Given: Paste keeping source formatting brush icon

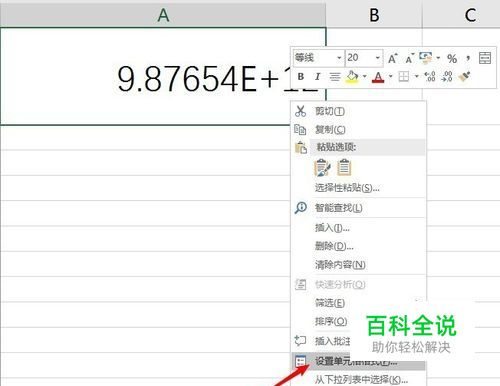Looking at the screenshot, I should pyautogui.click(x=322, y=167).
